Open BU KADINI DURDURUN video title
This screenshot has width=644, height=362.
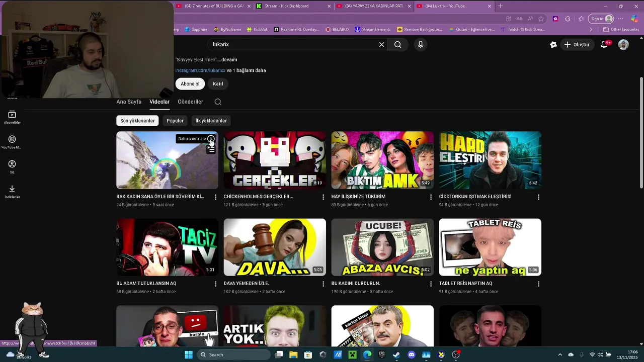point(356,284)
